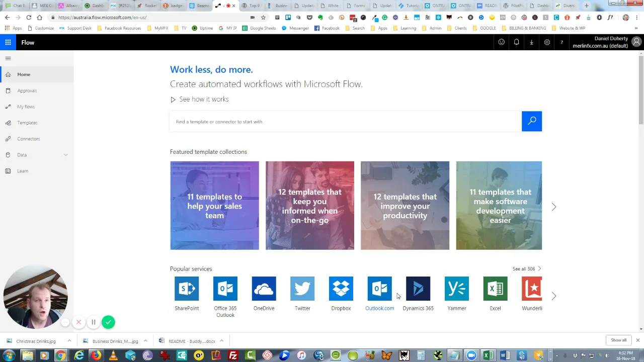The image size is (644, 362).
Task: Open the download icon in header
Action: point(531,42)
